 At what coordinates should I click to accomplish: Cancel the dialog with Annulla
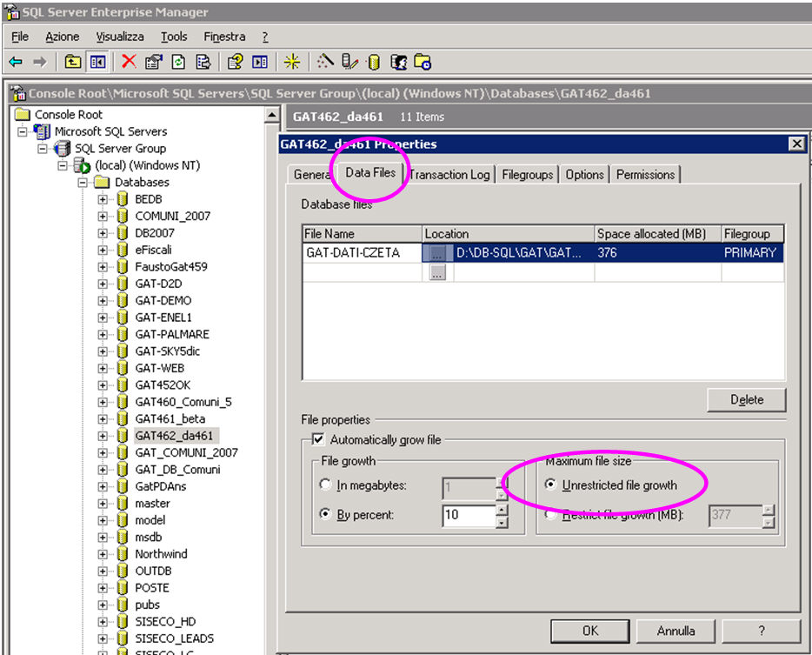[676, 631]
